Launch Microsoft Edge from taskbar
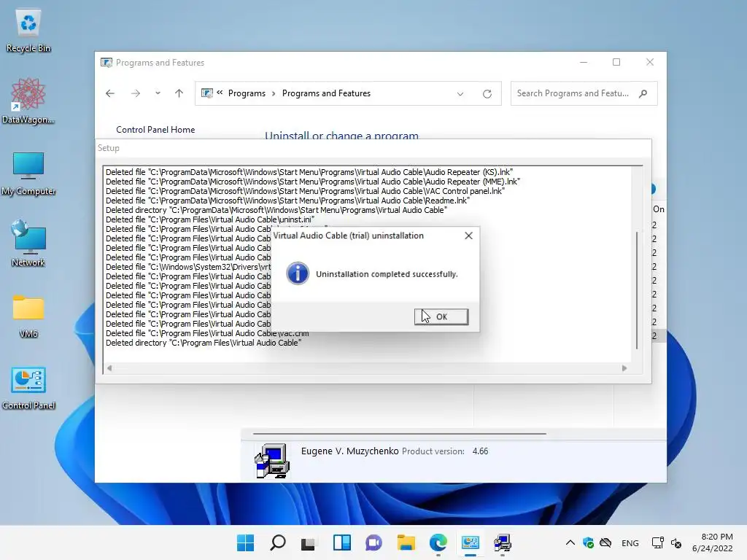This screenshot has width=747, height=560. 438,542
